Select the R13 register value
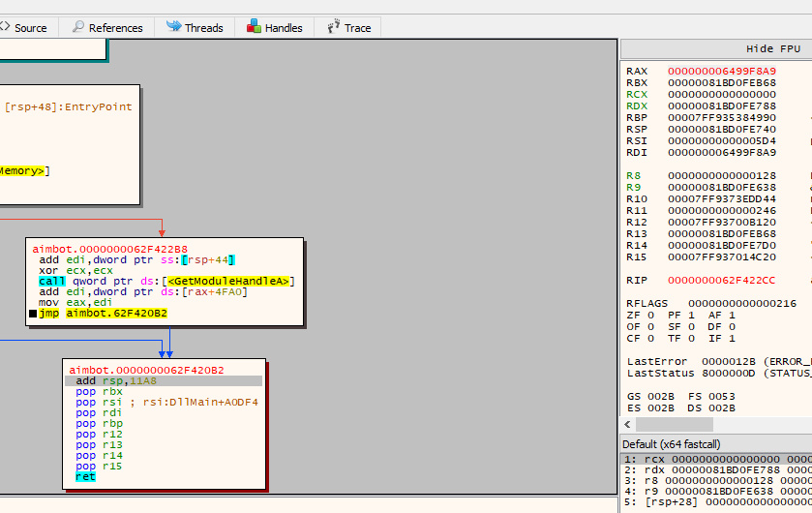 click(721, 234)
